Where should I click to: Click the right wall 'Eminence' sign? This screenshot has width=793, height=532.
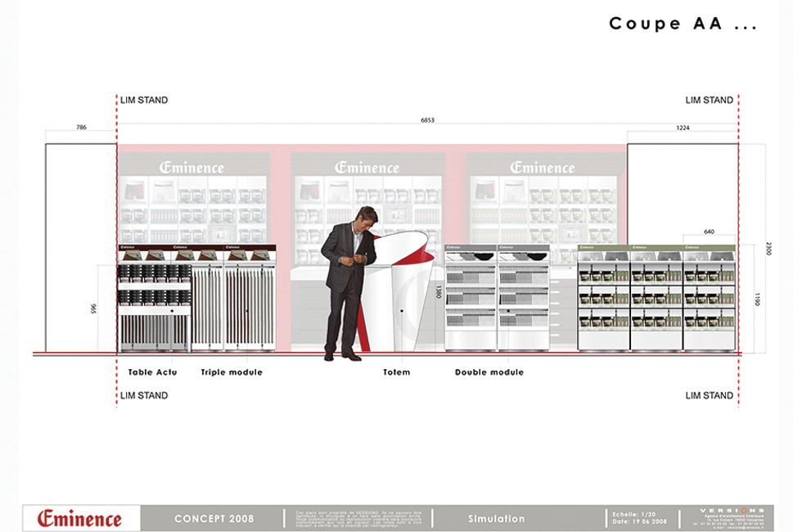tap(542, 168)
